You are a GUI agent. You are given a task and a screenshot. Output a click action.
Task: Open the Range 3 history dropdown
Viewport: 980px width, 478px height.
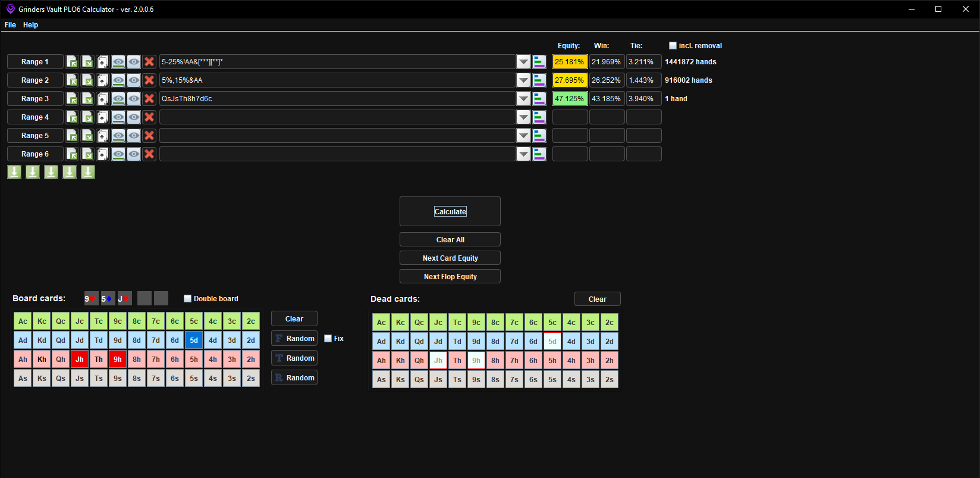point(523,99)
